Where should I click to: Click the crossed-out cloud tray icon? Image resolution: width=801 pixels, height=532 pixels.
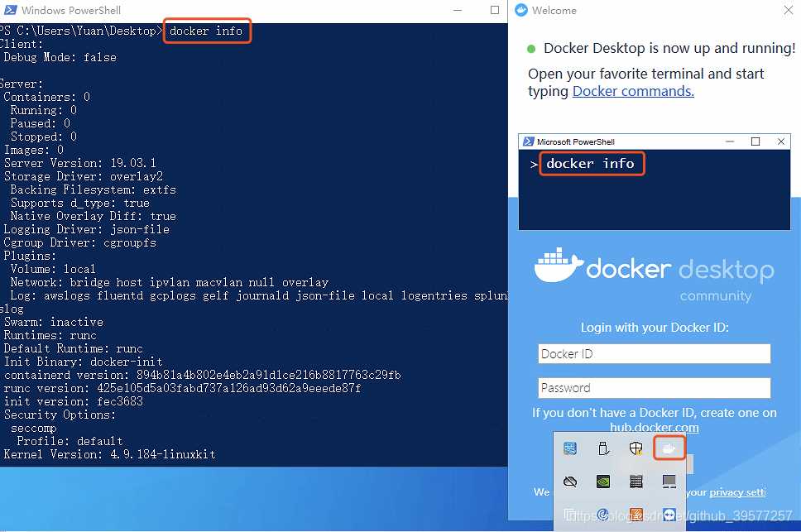tap(570, 482)
